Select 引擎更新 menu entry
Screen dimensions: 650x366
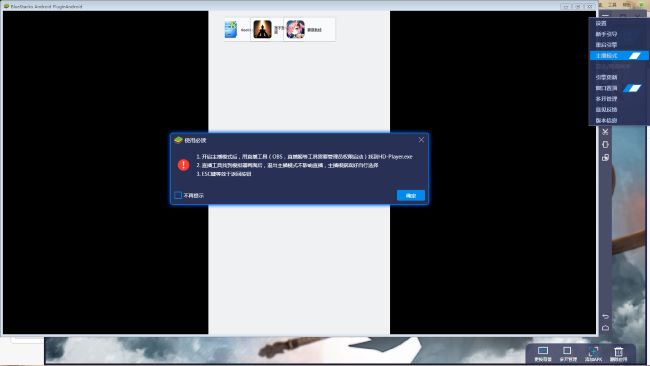click(x=606, y=78)
